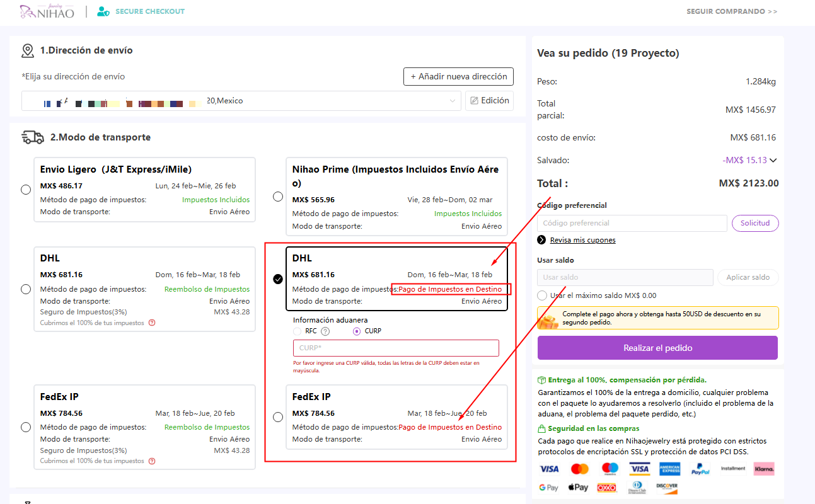Click the question mark icon next to RFC
The height and width of the screenshot is (504, 815).
(325, 331)
